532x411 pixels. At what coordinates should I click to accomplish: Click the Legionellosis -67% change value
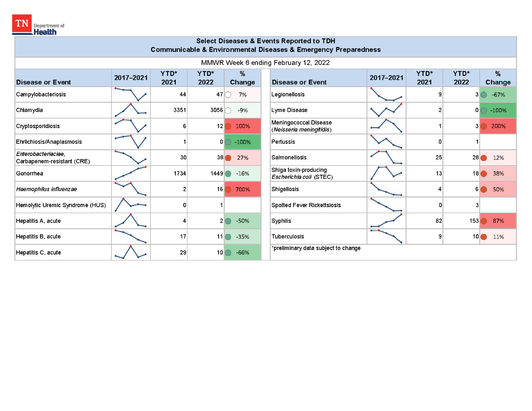point(498,94)
